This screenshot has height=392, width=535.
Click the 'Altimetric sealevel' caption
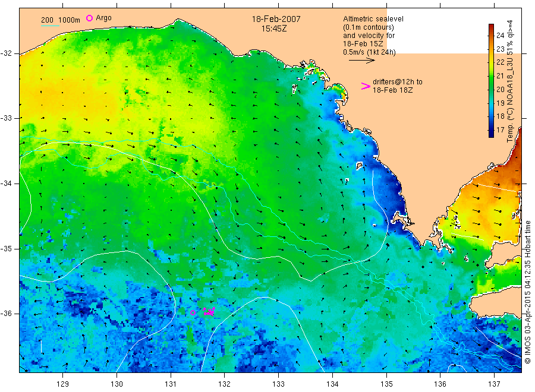[373, 19]
